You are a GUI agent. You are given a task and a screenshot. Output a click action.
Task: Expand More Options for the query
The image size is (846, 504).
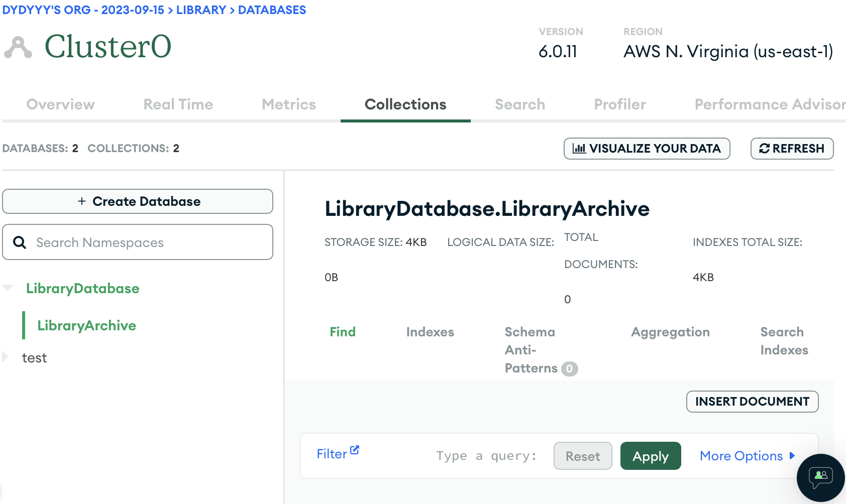[747, 456]
